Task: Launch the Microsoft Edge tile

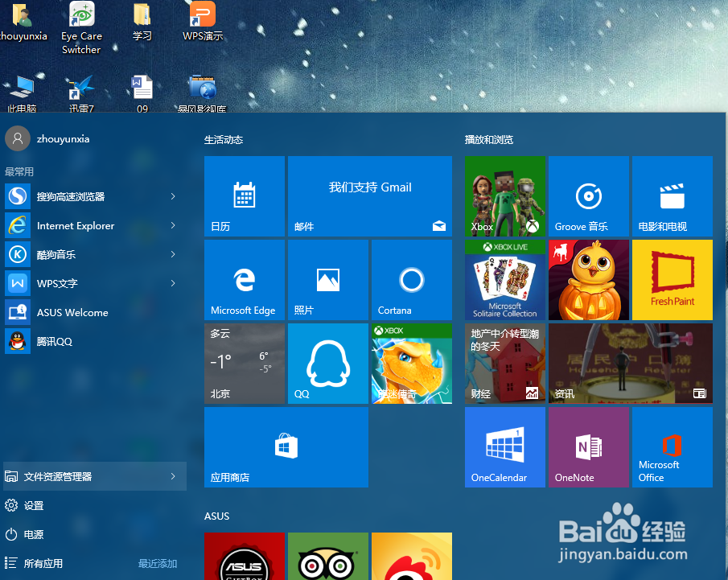Action: [245, 280]
